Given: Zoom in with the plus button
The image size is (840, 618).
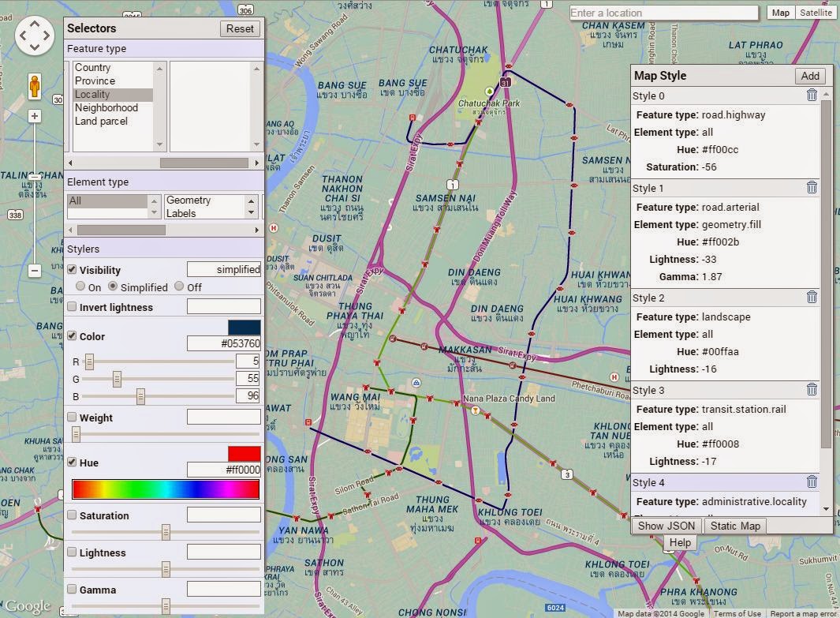Looking at the screenshot, I should tap(35, 116).
